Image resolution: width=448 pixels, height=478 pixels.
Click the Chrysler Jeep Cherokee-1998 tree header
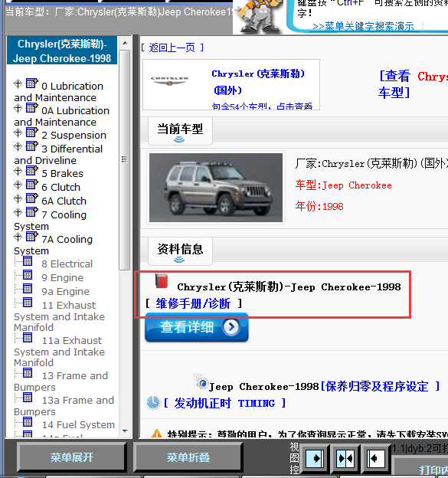tap(62, 51)
